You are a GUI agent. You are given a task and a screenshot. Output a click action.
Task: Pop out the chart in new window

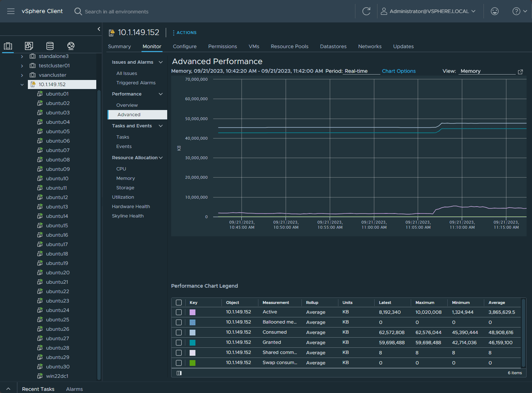click(520, 72)
